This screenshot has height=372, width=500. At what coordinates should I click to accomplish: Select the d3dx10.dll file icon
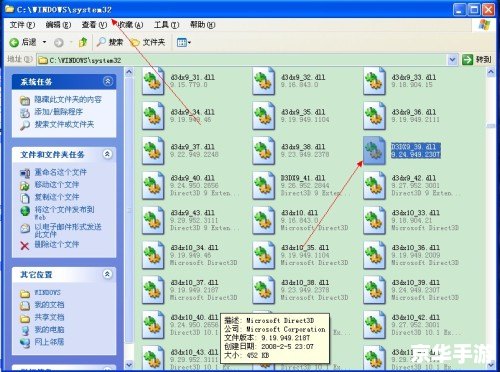point(264,220)
